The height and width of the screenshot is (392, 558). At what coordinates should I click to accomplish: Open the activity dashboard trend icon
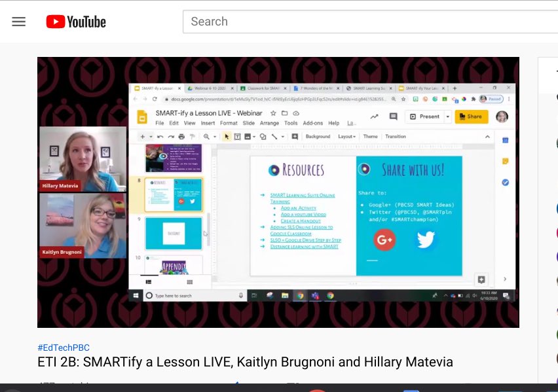[x=375, y=116]
